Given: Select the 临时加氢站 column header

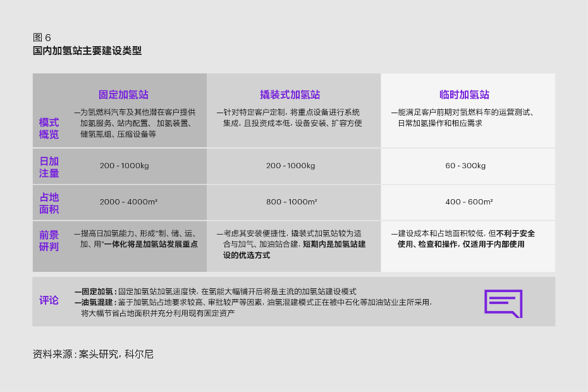Looking at the screenshot, I should [465, 95].
